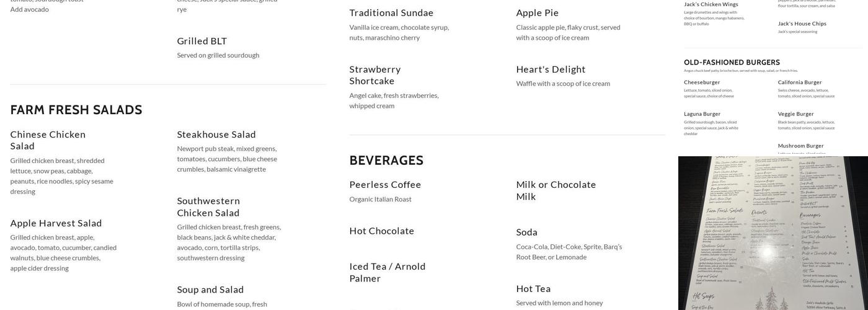
Task: Choose Hot Chocolate from beverages
Action: (x=382, y=231)
